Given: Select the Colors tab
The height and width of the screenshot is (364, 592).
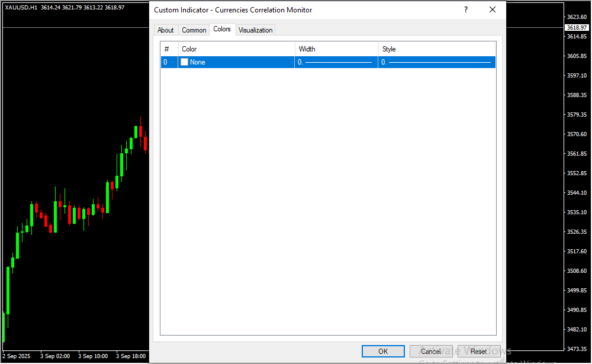Looking at the screenshot, I should pos(222,30).
